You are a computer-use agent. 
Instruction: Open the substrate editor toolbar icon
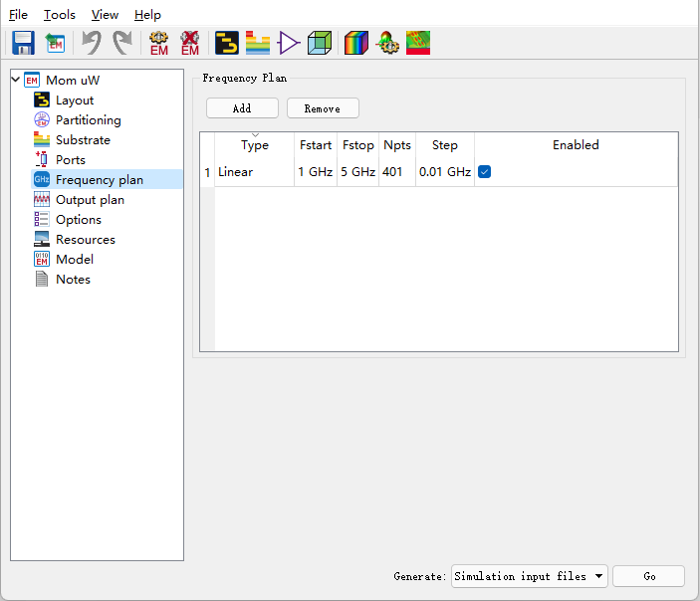(258, 43)
